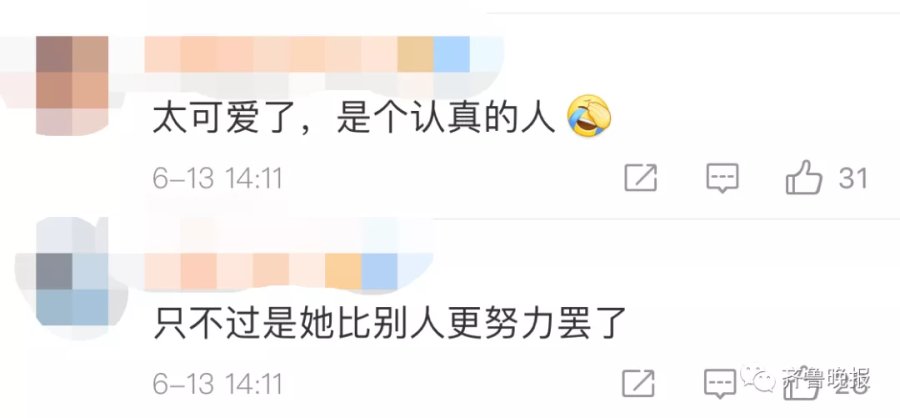Screen dimensions: 900x418
Task: Click the WeChat logo in the watermark
Action: pos(758,378)
